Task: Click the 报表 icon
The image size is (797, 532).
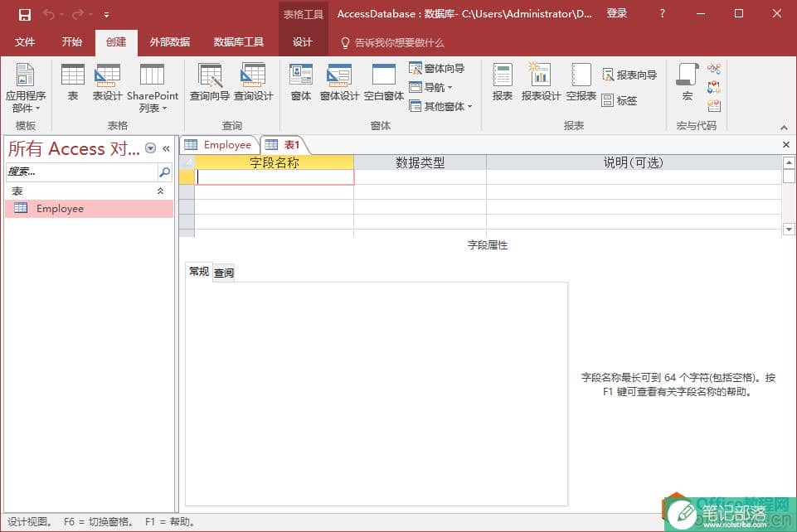Action: pyautogui.click(x=503, y=82)
